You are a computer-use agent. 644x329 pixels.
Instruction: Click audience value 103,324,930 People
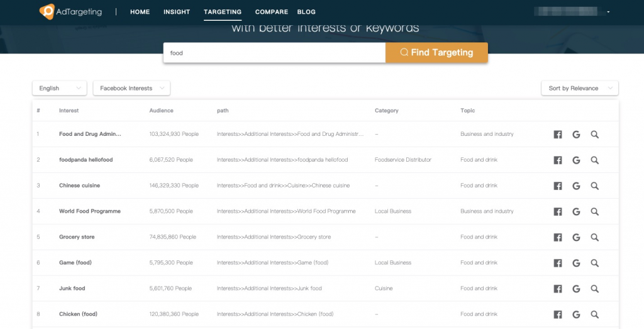click(x=174, y=134)
